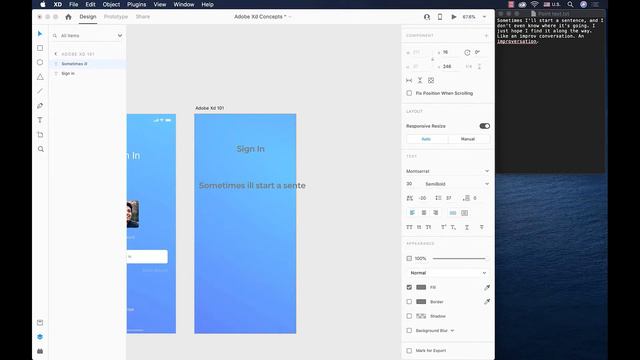Open the zoom percentage dropdown
Image resolution: width=640 pixels, height=360 pixels.
coord(484,17)
